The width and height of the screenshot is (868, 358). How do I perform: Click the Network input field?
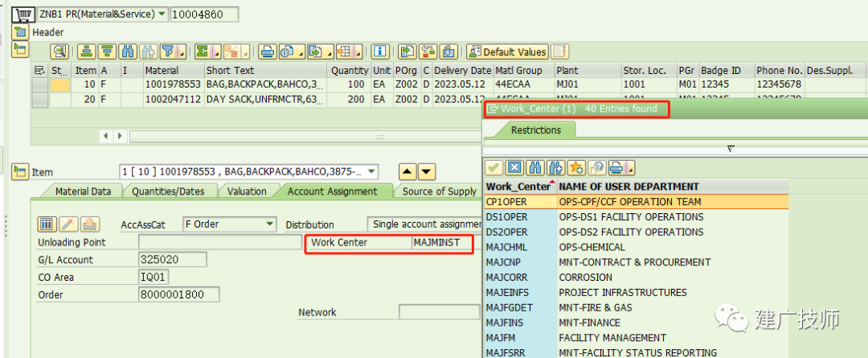point(439,312)
